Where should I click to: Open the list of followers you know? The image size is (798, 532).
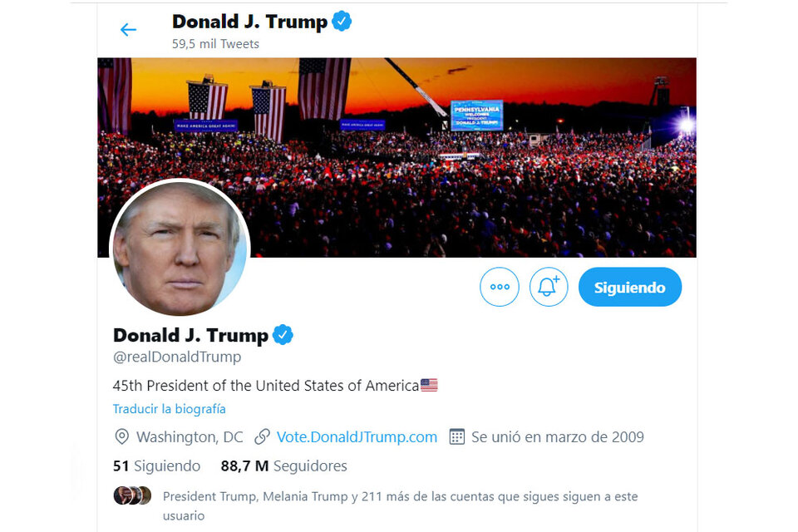400,505
